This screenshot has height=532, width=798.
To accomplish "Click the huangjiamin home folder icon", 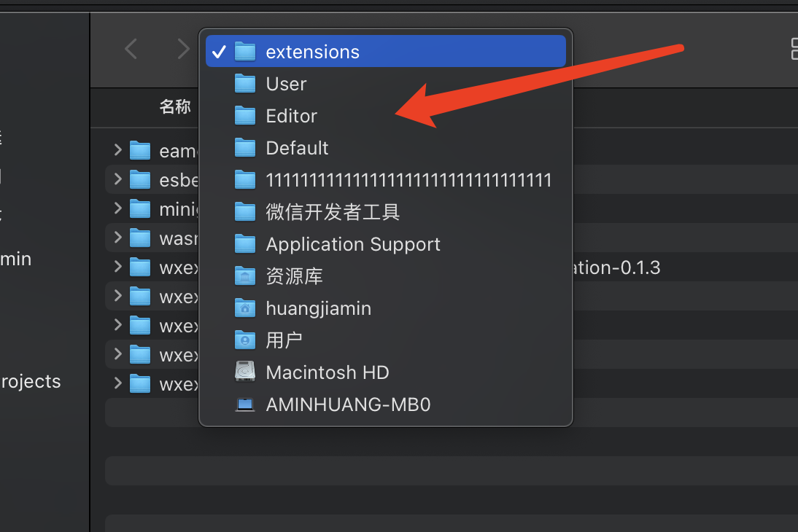I will point(245,308).
